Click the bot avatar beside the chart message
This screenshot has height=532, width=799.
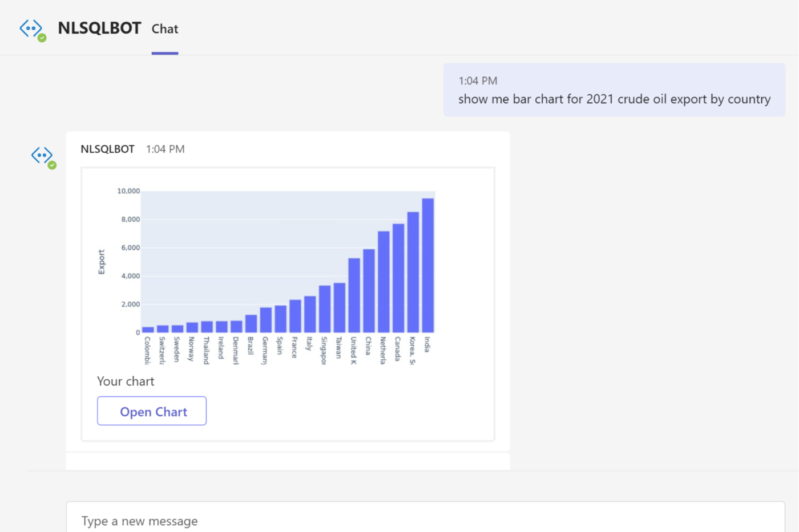pos(42,155)
